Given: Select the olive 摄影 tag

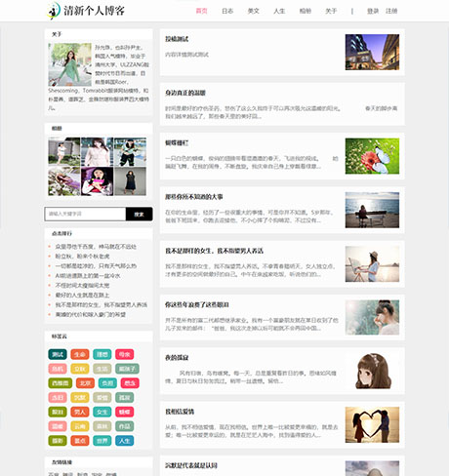Looking at the screenshot, I should 58,441.
